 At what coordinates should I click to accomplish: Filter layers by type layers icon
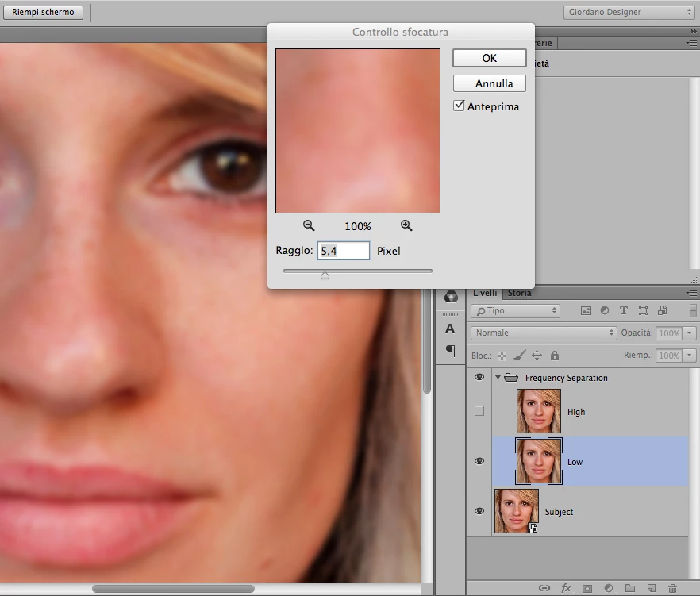[624, 311]
